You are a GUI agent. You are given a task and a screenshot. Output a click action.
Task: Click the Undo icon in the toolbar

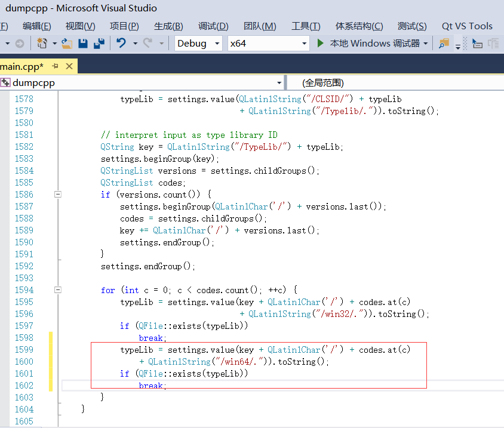coord(121,44)
